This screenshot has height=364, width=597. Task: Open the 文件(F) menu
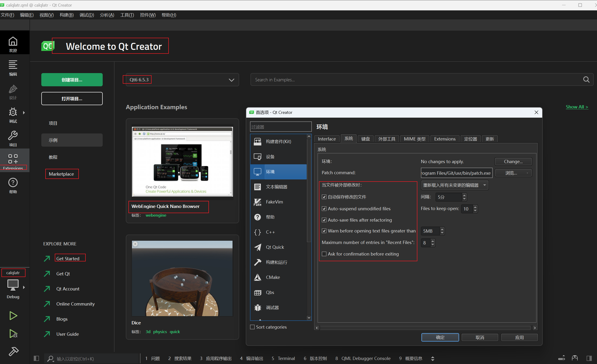point(8,15)
